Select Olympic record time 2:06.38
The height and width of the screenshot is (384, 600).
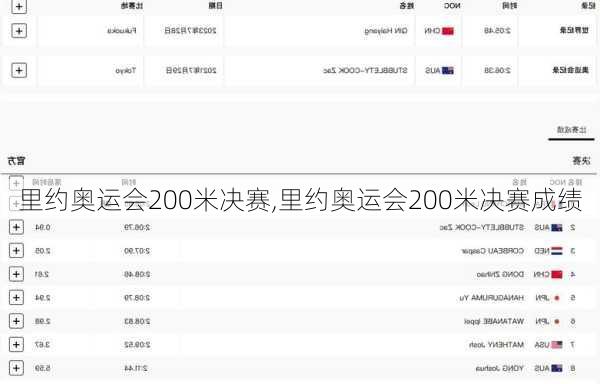(497, 70)
